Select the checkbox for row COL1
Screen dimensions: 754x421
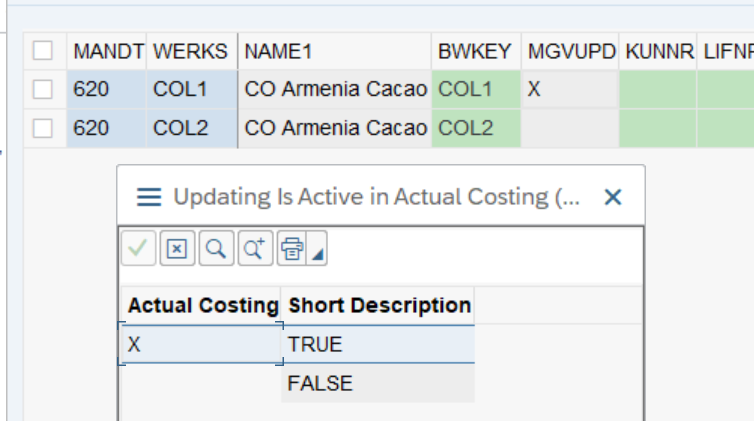click(x=43, y=89)
